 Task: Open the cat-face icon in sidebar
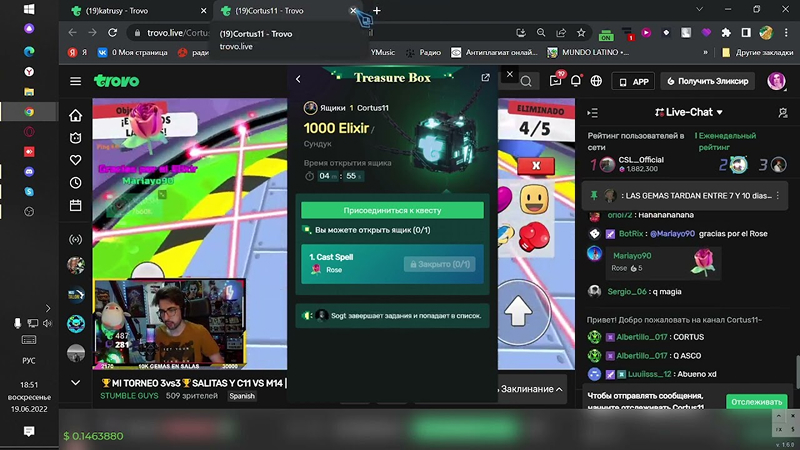click(76, 138)
